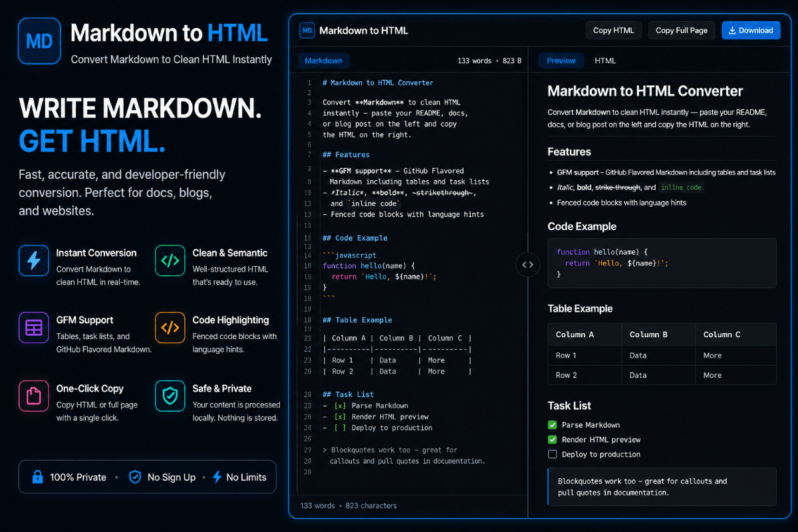
Task: Click the lock icon beside 100% Private
Action: click(37, 477)
